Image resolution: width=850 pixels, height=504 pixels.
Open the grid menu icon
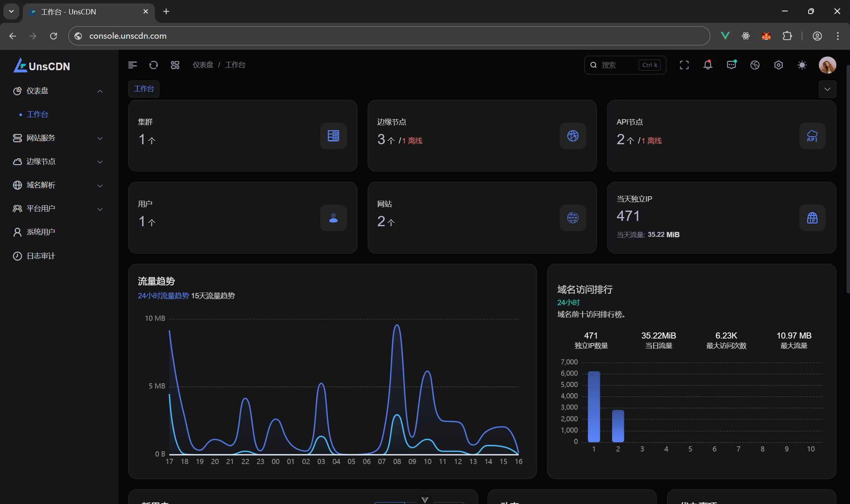coord(175,65)
